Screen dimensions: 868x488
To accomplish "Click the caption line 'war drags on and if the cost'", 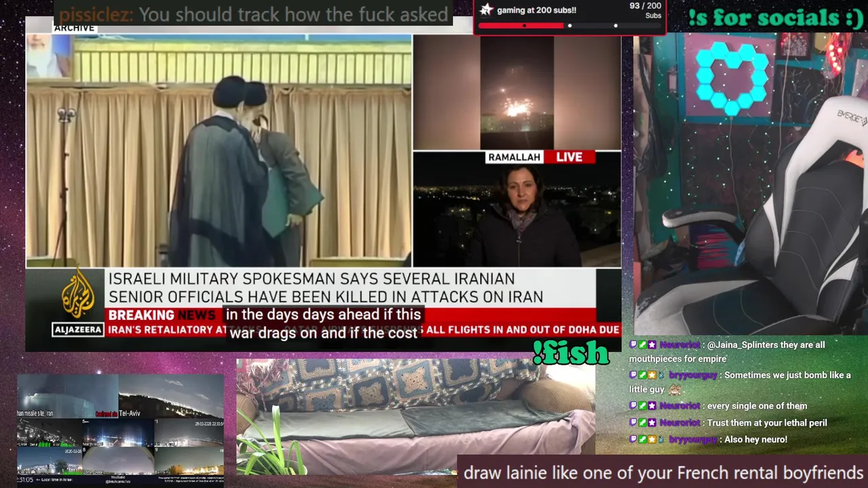I will click(x=323, y=332).
